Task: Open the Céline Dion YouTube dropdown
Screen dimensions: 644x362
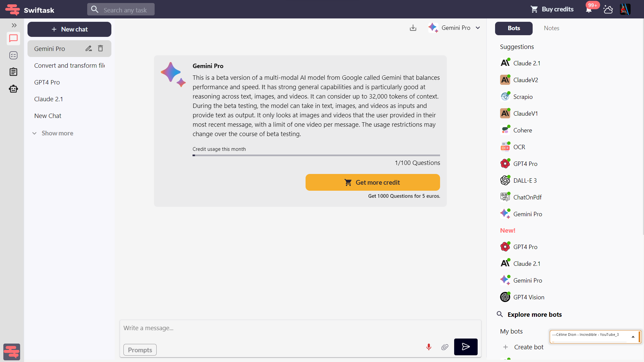Action: click(633, 337)
